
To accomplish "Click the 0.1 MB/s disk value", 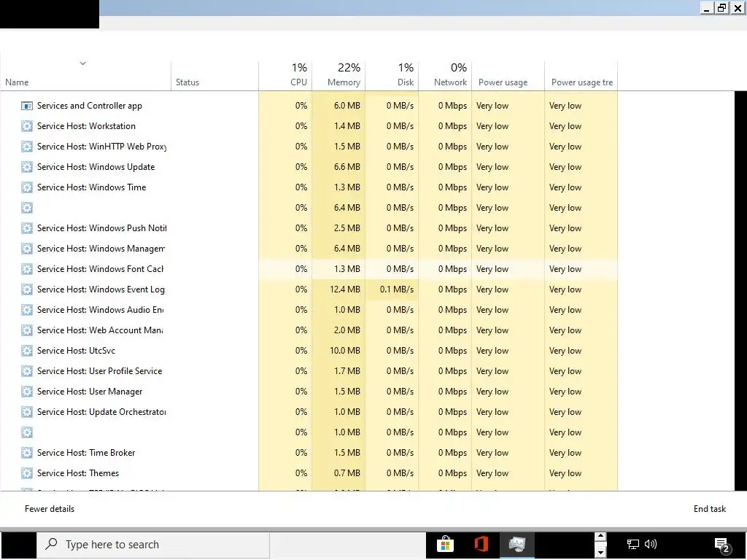I will (397, 289).
